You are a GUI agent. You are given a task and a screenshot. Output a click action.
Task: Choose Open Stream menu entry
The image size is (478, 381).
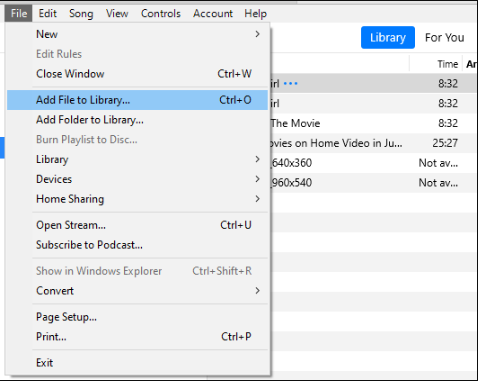point(137,225)
